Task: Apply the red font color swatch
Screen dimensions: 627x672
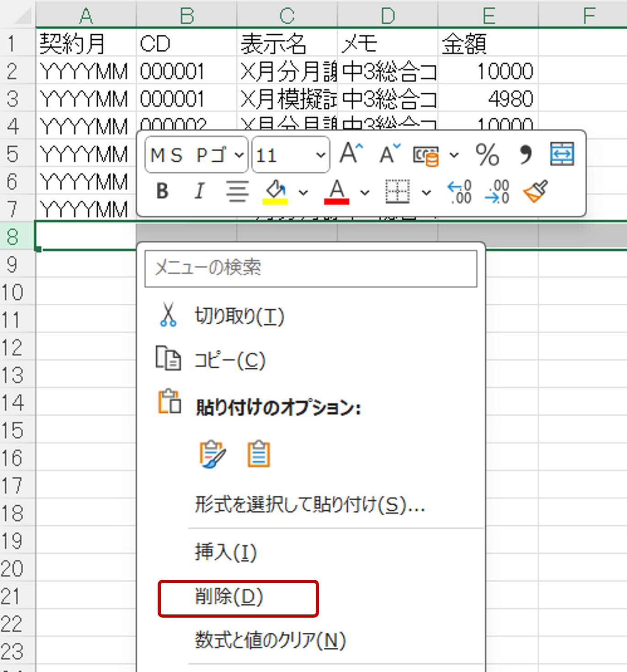Action: click(336, 191)
